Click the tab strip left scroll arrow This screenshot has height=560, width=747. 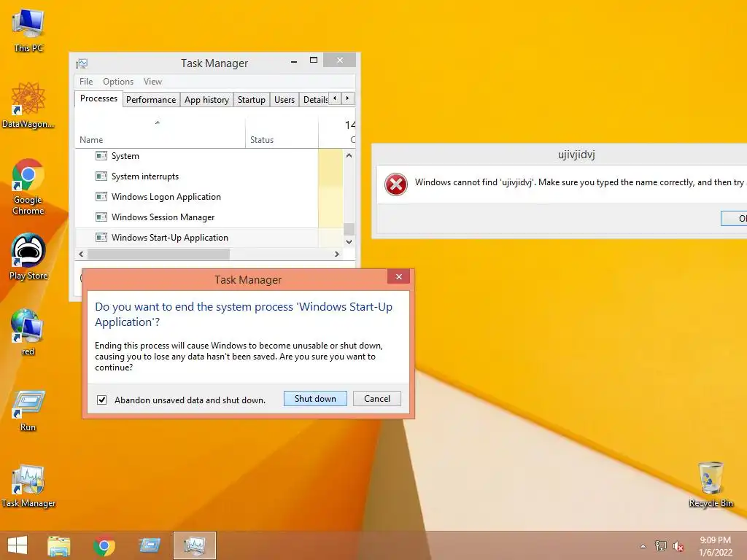(335, 98)
